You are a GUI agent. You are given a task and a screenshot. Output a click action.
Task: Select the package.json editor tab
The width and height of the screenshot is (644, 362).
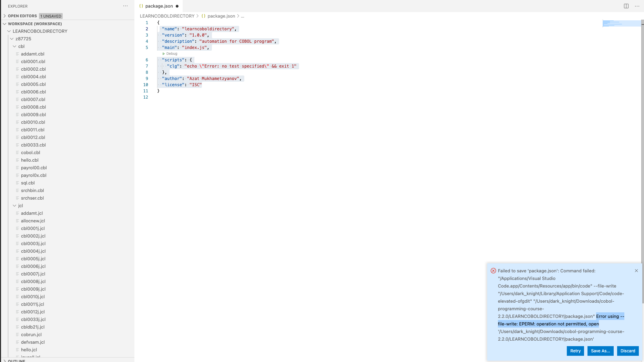click(159, 6)
